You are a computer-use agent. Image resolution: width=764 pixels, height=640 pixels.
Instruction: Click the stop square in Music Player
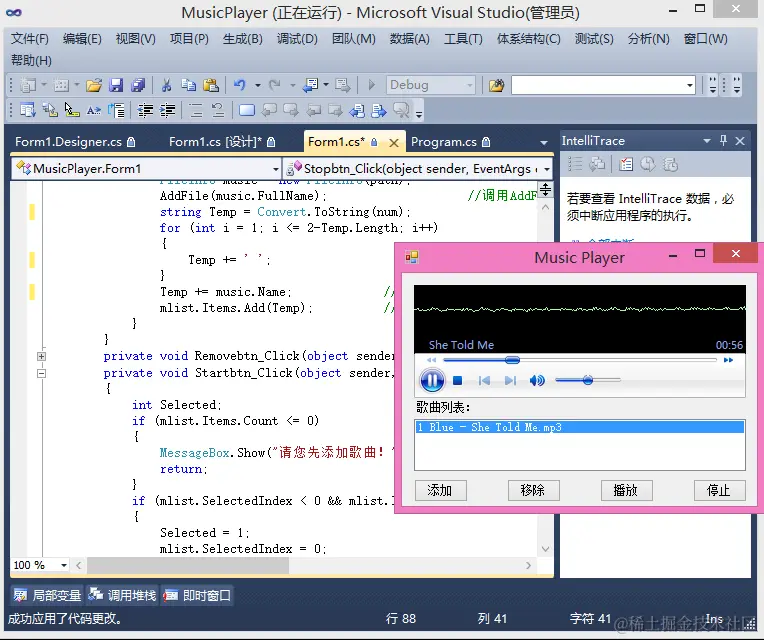point(457,380)
